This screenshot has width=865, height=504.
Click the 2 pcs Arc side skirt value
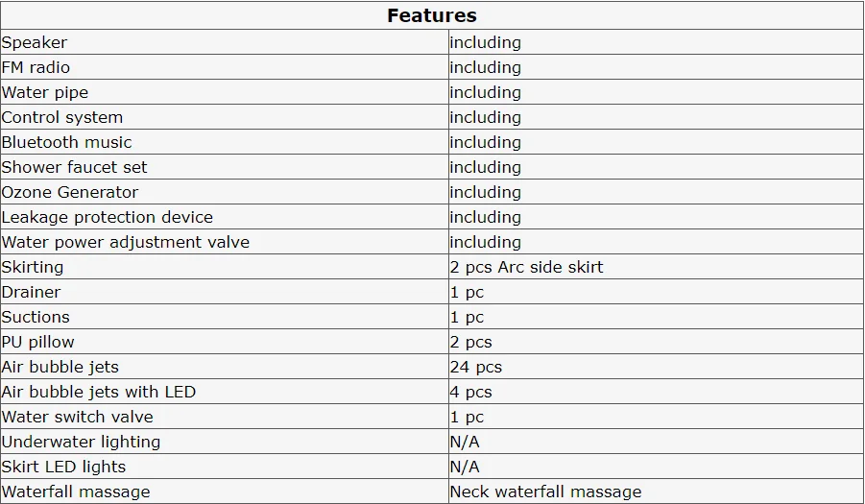click(x=526, y=267)
